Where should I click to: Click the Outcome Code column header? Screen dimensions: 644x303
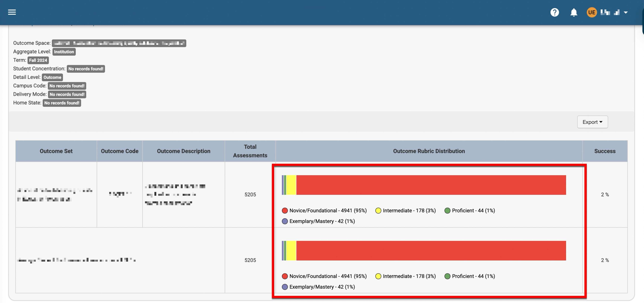click(x=120, y=151)
